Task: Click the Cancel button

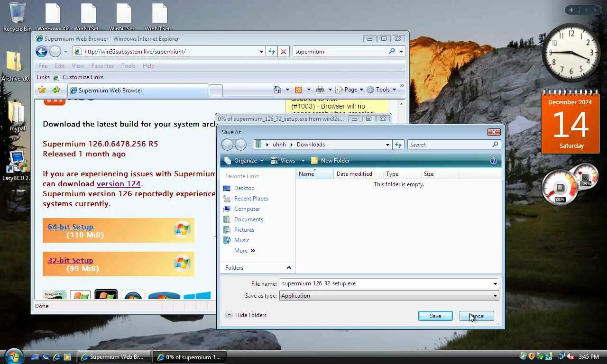Action: 477,316
